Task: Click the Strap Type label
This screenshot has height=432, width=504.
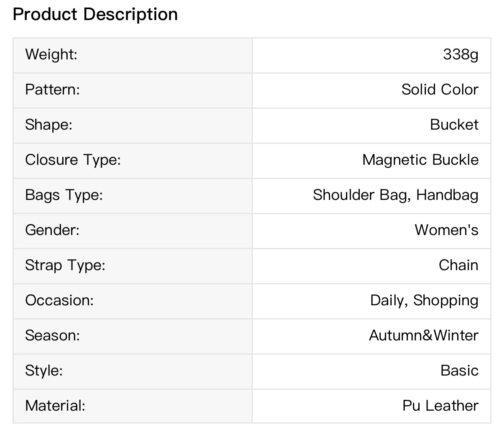Action: (x=65, y=265)
